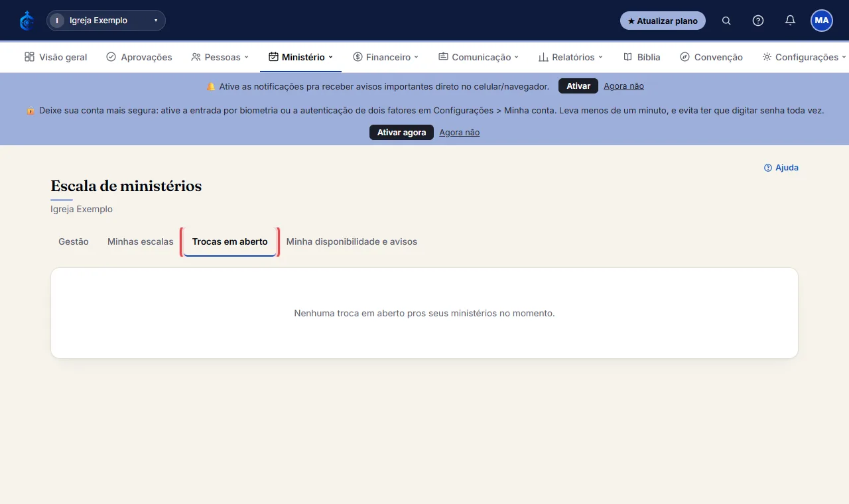849x504 pixels.
Task: Expand the Relatórios menu
Action: (570, 57)
